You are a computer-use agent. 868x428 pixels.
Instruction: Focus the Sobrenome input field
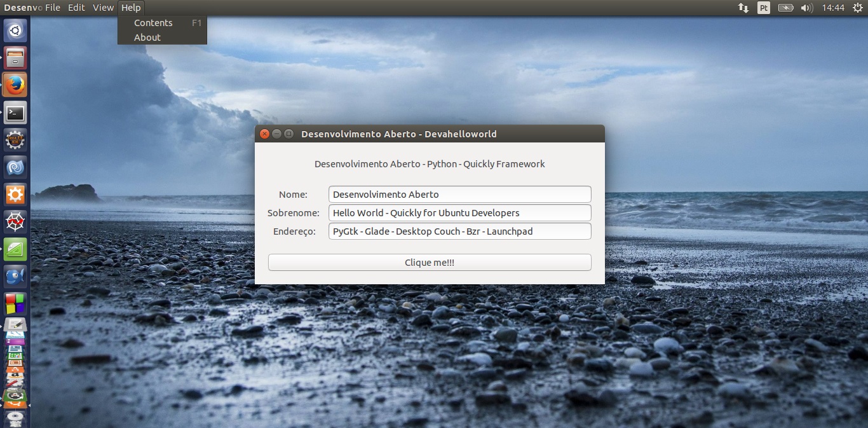coord(459,213)
